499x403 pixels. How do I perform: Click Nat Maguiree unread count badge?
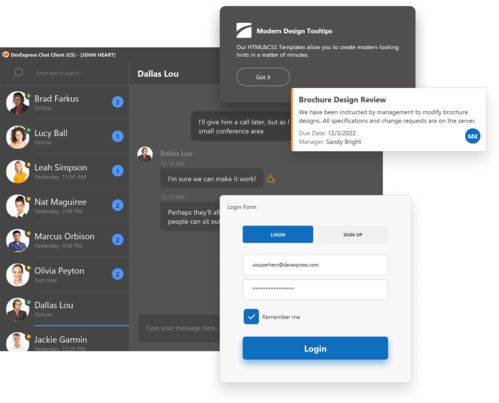click(118, 205)
